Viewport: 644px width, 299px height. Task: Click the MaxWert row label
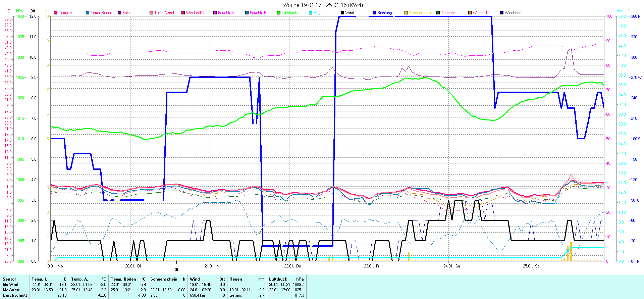tap(11, 290)
